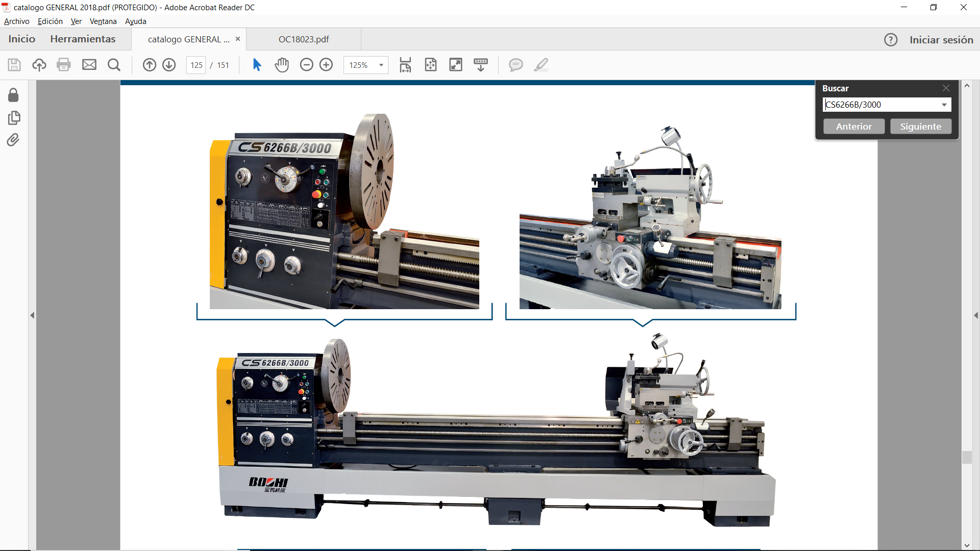Close the Buscar search box

click(946, 88)
